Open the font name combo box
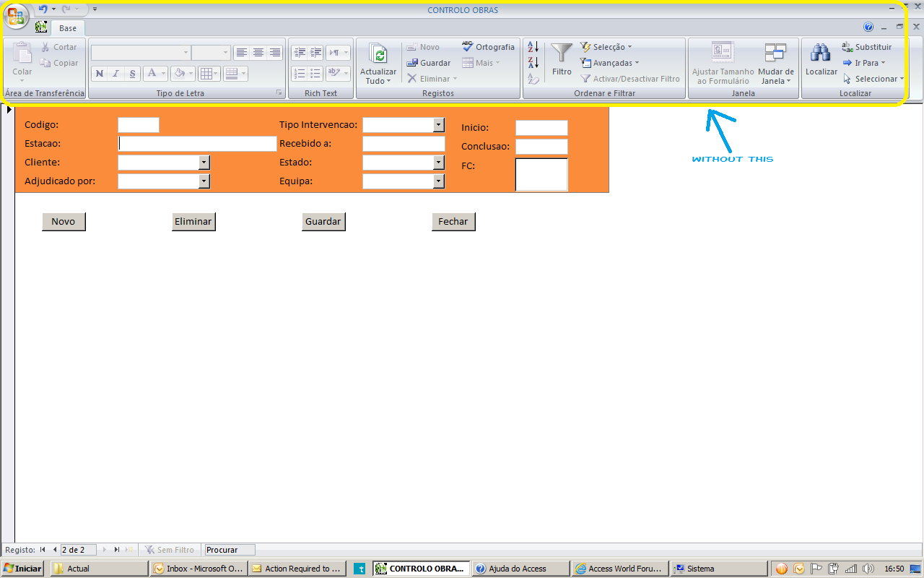The image size is (924, 578). pyautogui.click(x=141, y=53)
